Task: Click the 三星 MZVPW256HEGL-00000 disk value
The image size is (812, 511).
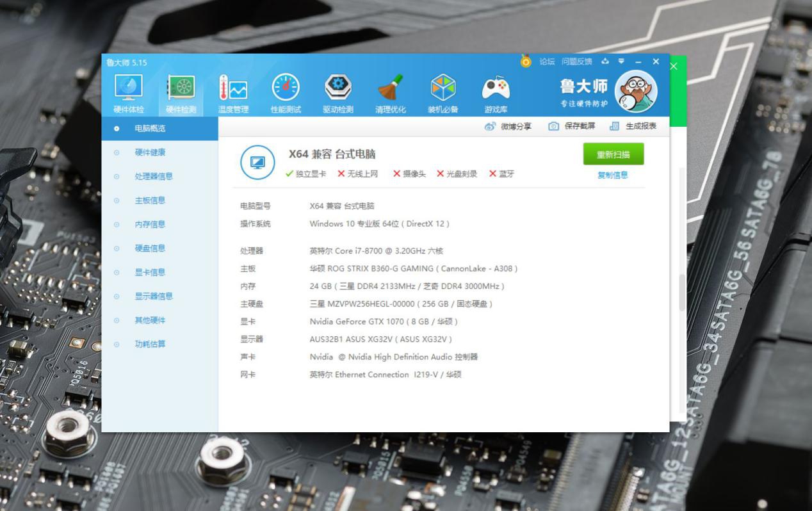Action: pyautogui.click(x=401, y=304)
